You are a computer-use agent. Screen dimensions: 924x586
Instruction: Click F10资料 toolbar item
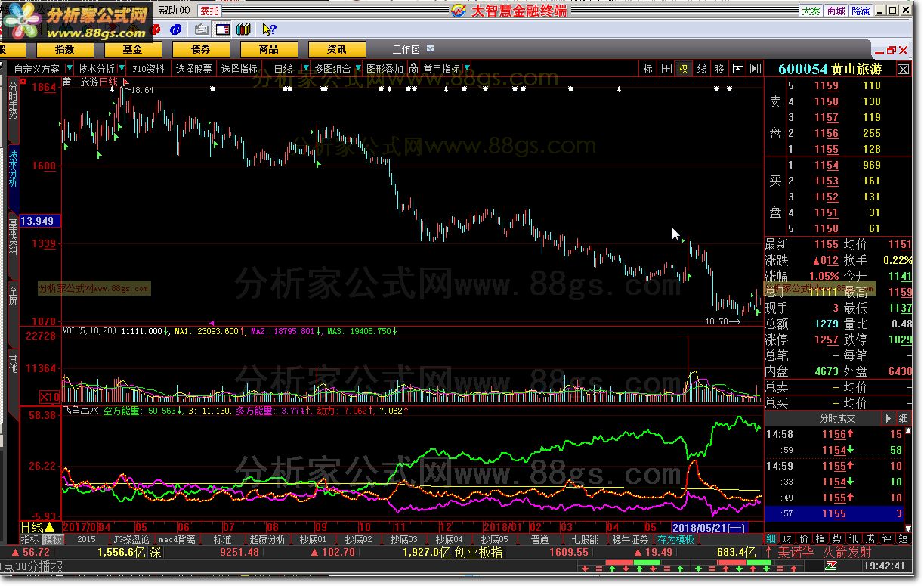[148, 69]
